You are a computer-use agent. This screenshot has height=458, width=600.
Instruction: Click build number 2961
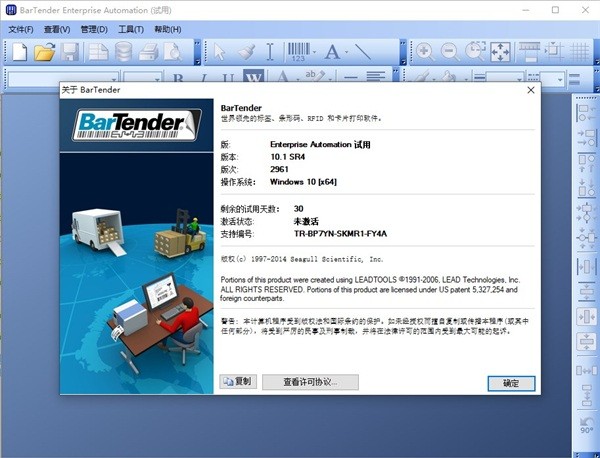point(279,169)
